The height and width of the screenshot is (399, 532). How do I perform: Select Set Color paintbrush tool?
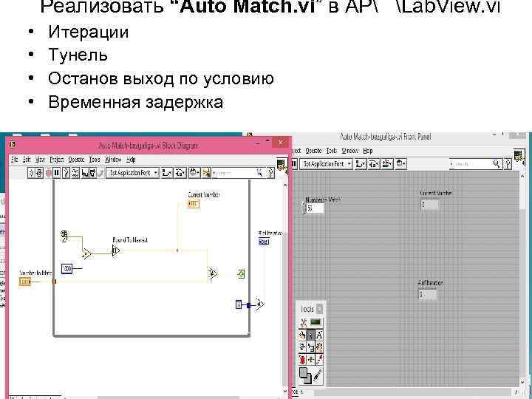point(318,375)
